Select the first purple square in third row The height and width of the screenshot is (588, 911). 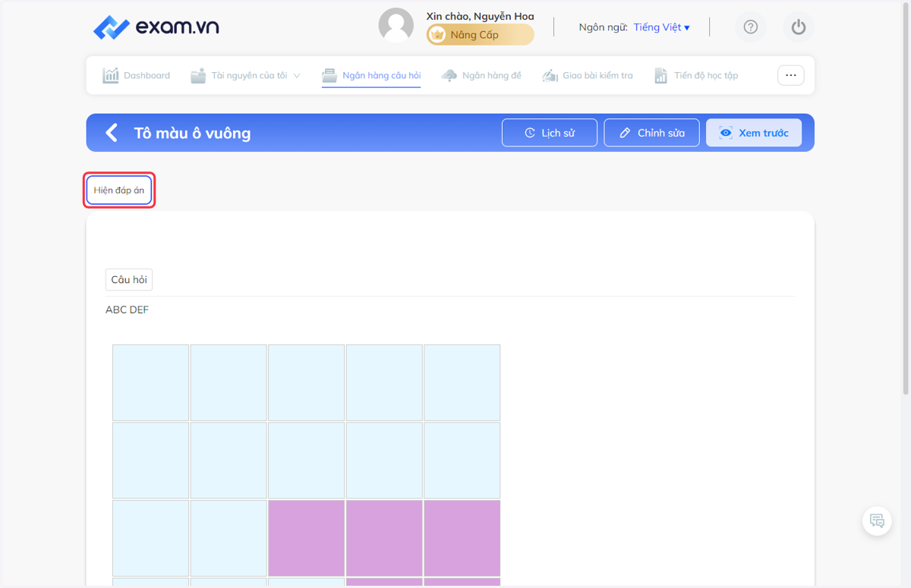[306, 538]
